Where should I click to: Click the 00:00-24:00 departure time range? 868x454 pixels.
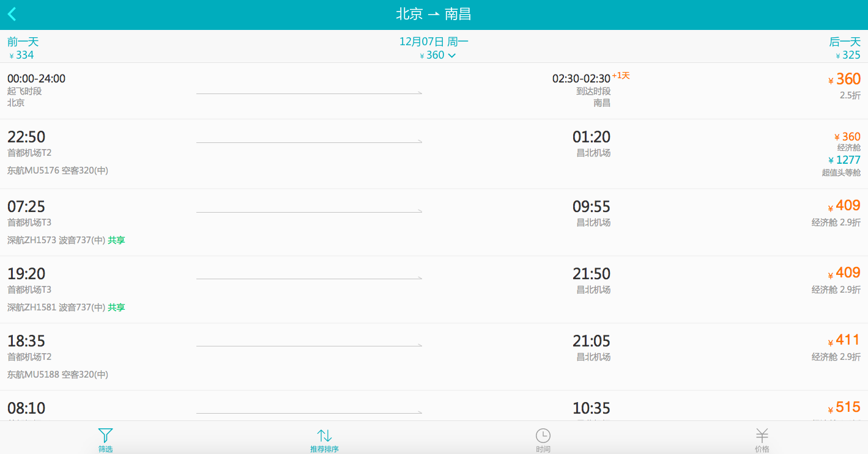(x=36, y=79)
